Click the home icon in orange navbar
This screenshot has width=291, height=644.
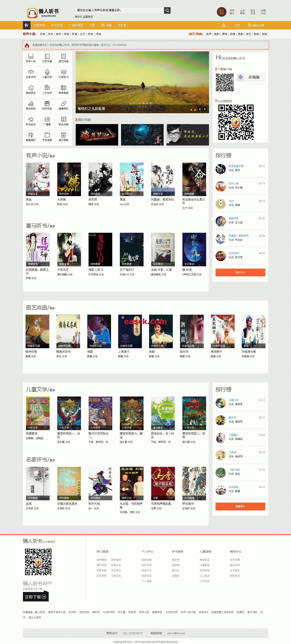(26, 25)
